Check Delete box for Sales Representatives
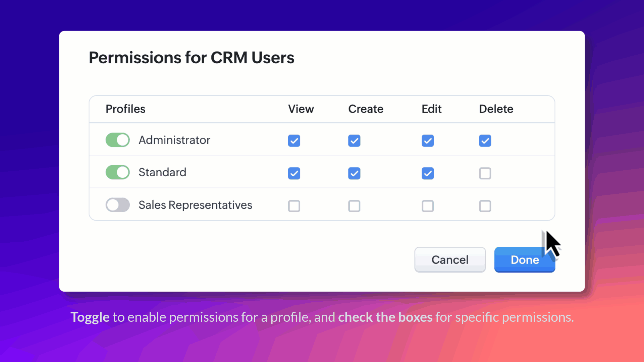The width and height of the screenshot is (644, 362). [485, 206]
